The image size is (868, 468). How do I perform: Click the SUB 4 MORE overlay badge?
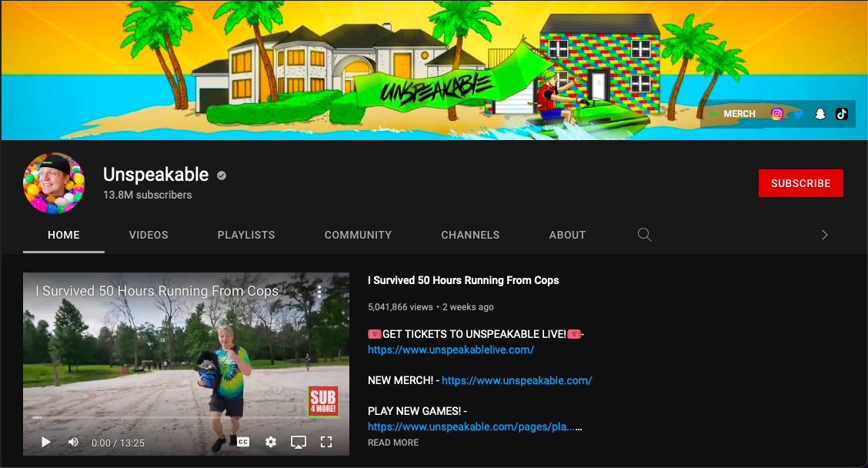coord(323,401)
